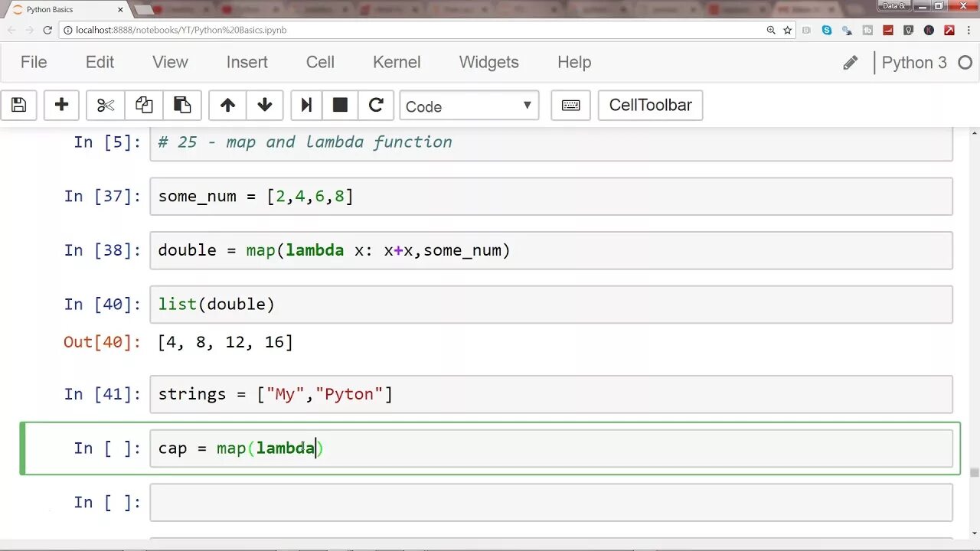Screen dimensions: 980x551
Task: Click the comment cell '# 25 - map and lambda function'
Action: point(551,143)
